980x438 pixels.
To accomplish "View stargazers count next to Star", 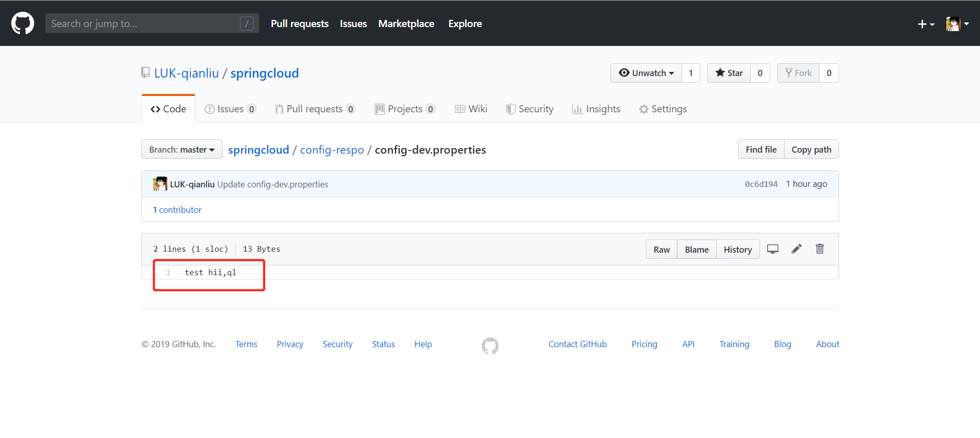I will point(760,73).
